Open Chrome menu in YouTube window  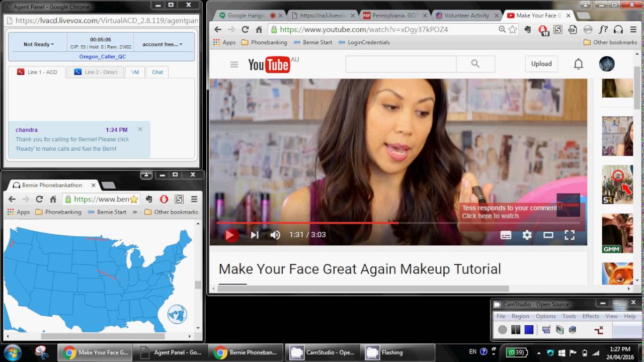click(x=633, y=30)
